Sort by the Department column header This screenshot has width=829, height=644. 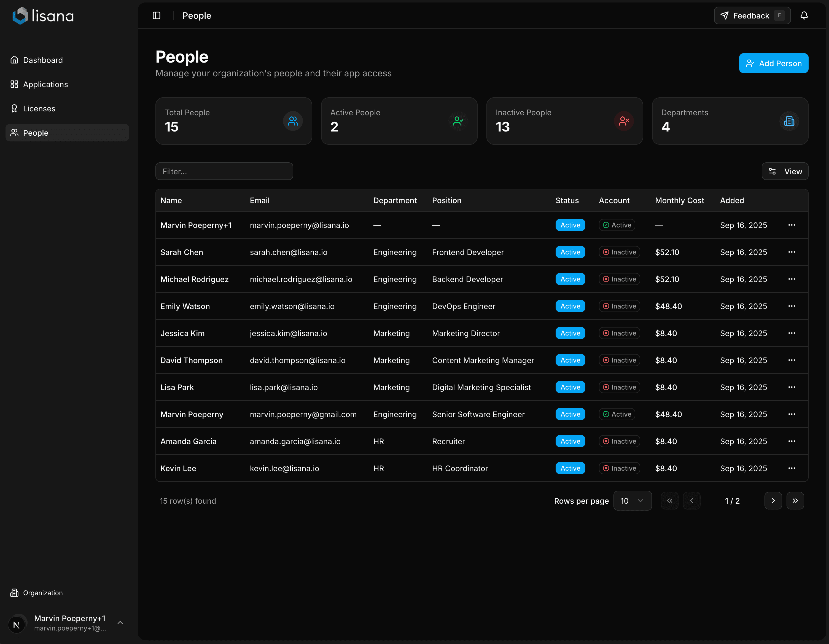[395, 200]
